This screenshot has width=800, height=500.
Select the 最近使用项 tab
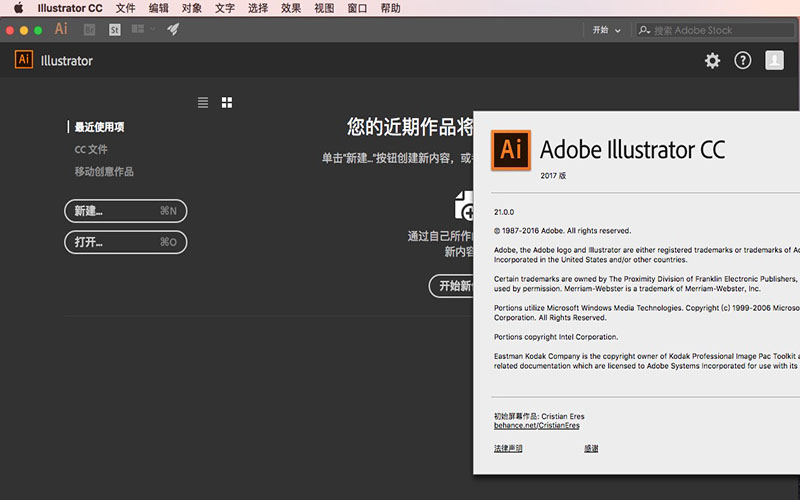(x=99, y=127)
